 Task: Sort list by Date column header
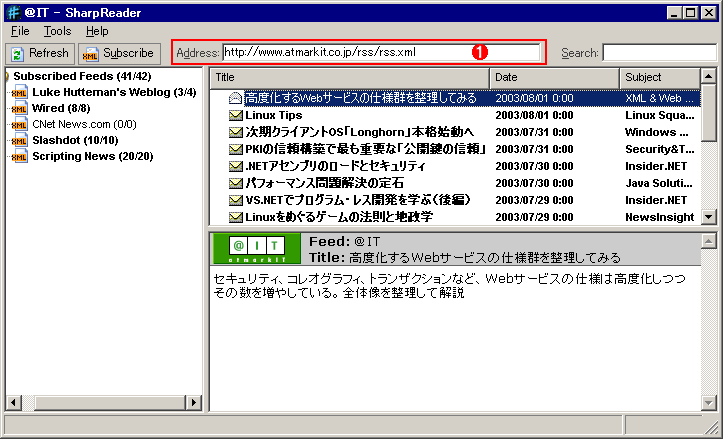(x=554, y=77)
